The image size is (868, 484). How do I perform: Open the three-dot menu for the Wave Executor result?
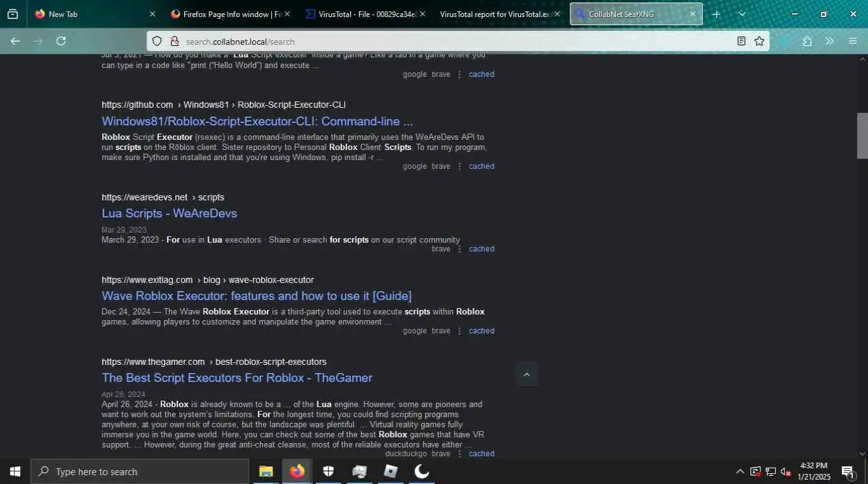pos(459,331)
